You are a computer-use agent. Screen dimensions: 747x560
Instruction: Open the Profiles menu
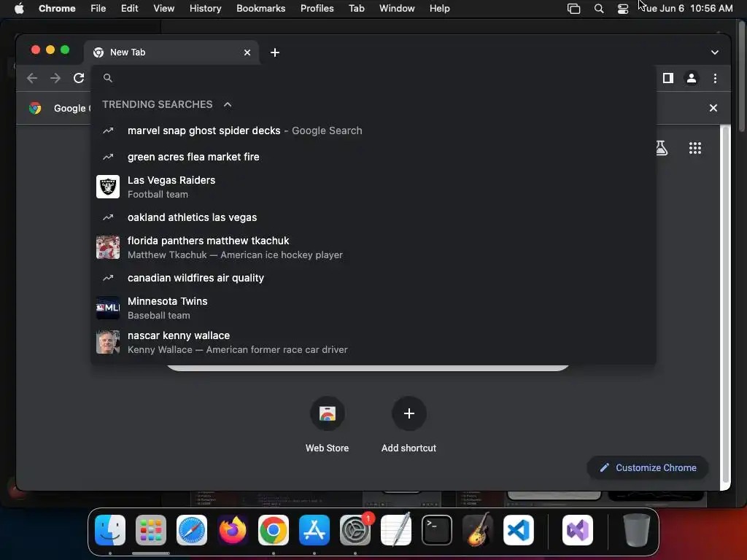click(317, 9)
